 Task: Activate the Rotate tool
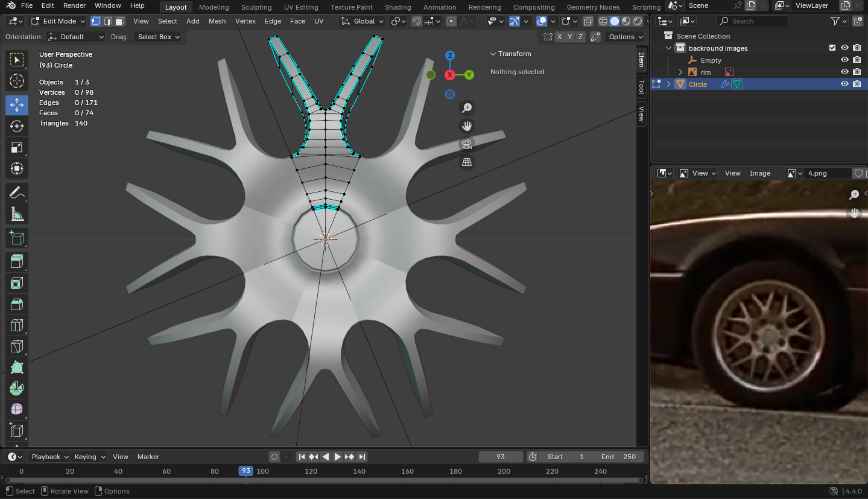click(x=17, y=126)
